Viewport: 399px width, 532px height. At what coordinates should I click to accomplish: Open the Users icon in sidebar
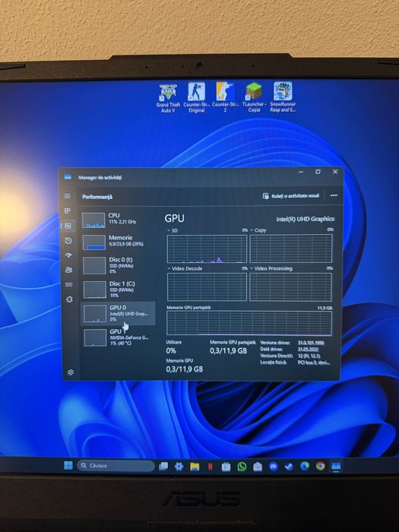[x=69, y=270]
